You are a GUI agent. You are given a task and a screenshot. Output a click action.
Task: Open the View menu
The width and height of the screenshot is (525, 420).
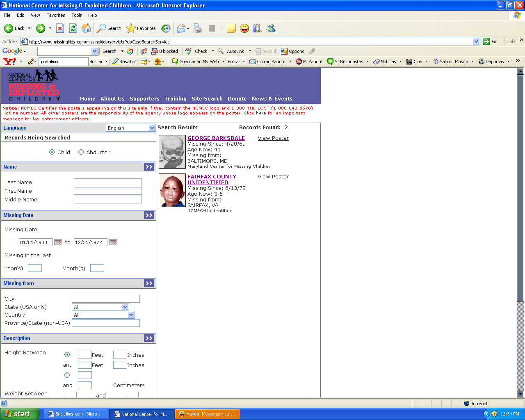(x=35, y=15)
